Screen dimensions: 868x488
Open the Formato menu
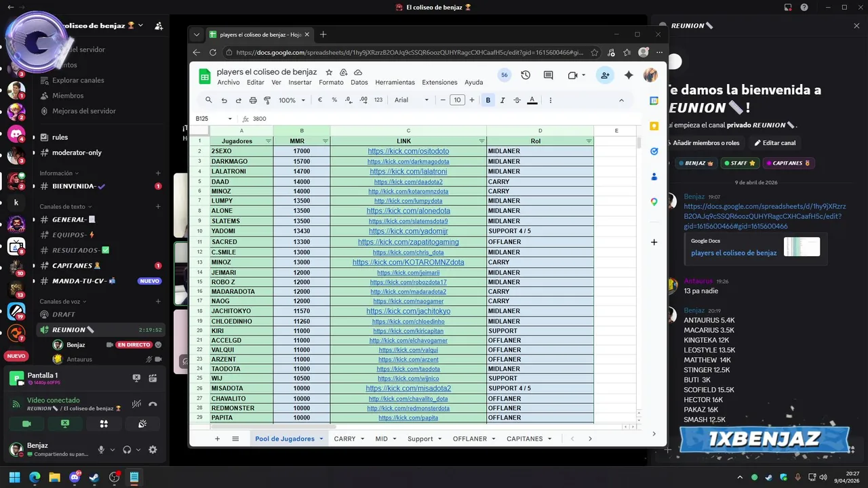coord(331,83)
